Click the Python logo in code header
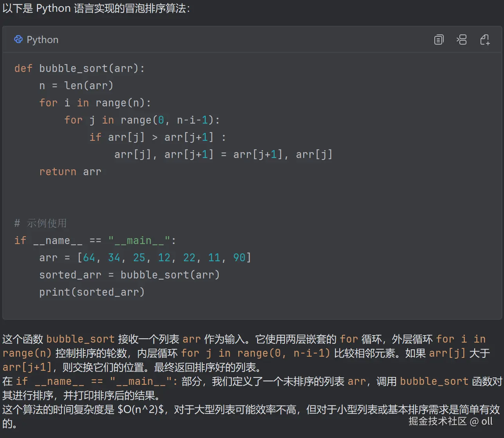 pyautogui.click(x=18, y=39)
